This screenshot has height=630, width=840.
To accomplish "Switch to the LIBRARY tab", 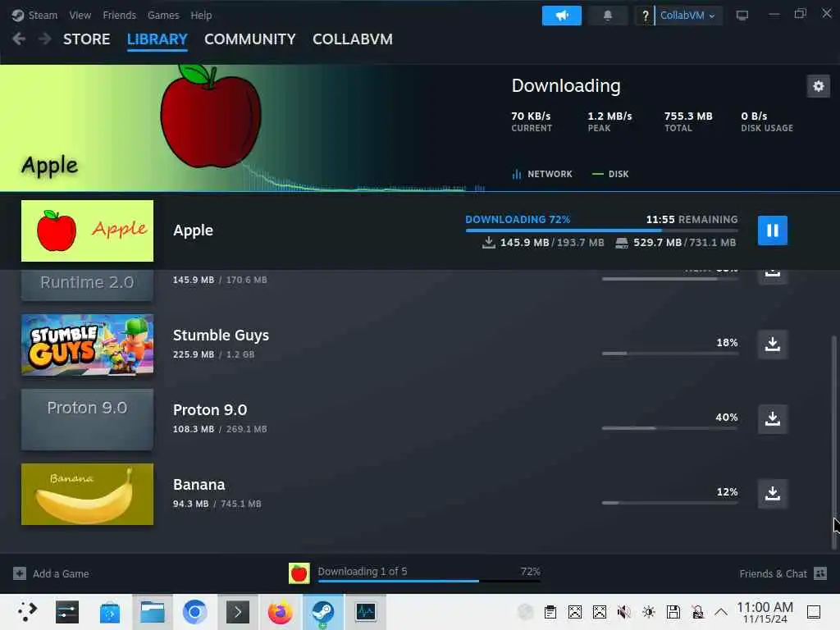I will point(157,39).
